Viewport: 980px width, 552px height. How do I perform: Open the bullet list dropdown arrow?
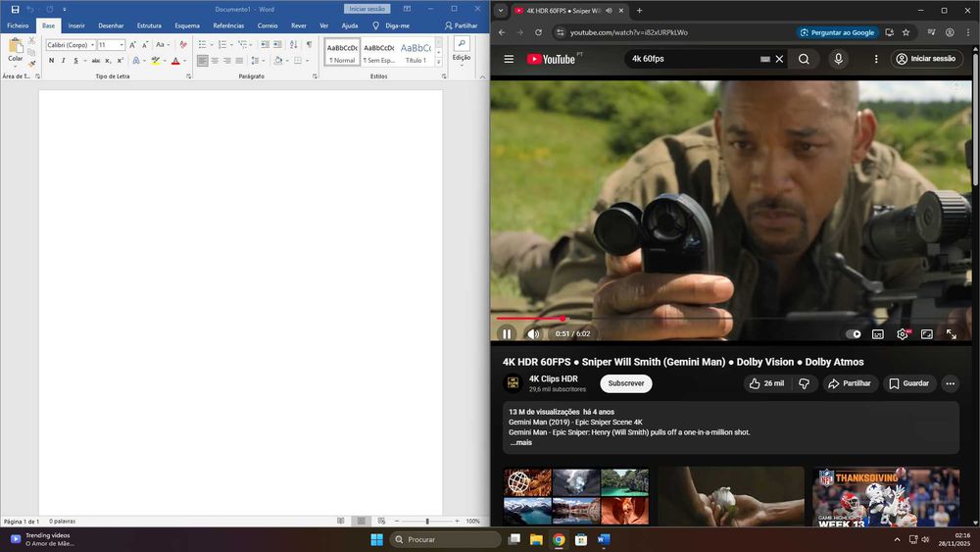212,45
